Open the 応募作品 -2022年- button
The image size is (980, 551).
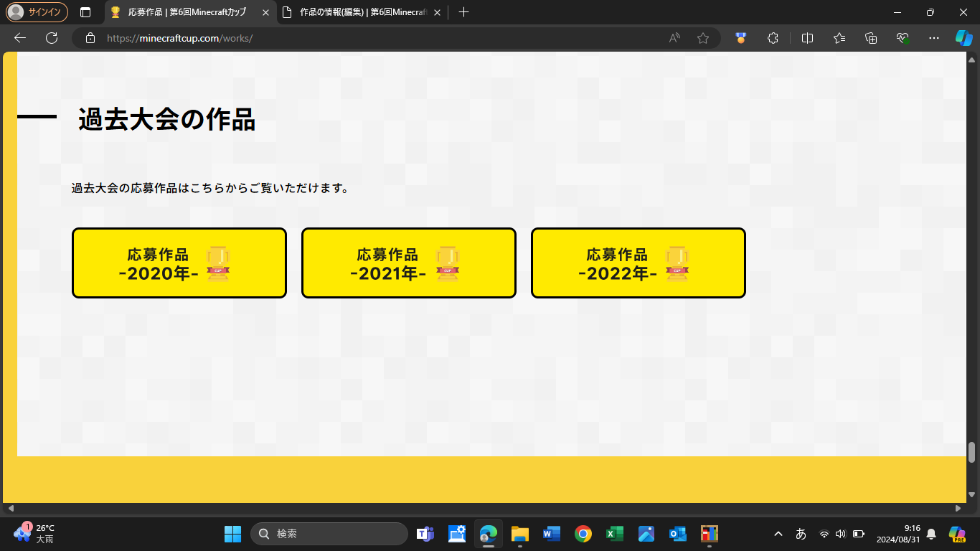point(639,263)
